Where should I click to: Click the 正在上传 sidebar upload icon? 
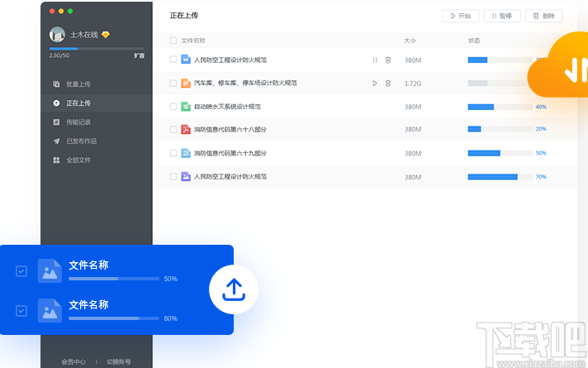56,103
